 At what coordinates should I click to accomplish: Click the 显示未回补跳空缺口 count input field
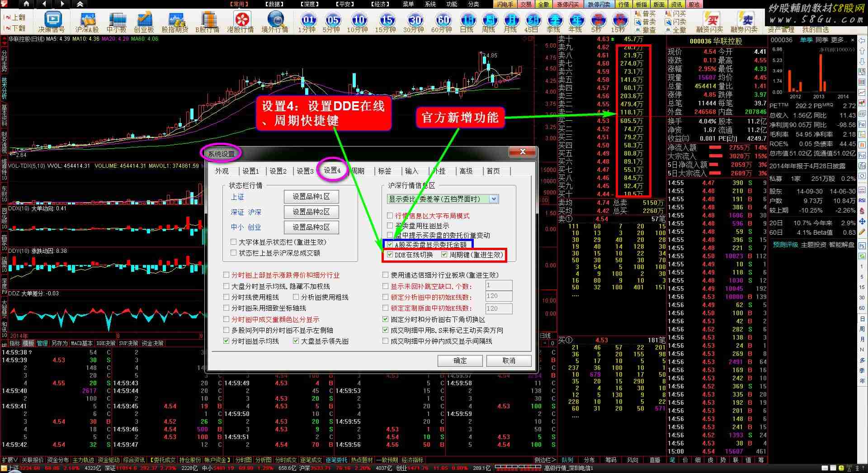click(499, 285)
